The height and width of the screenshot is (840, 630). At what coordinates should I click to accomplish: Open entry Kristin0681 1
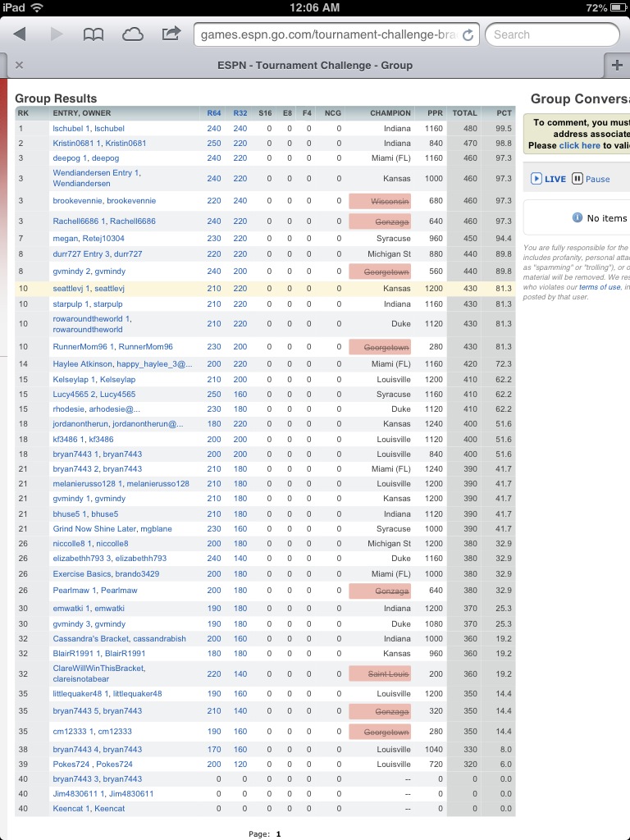(99, 143)
